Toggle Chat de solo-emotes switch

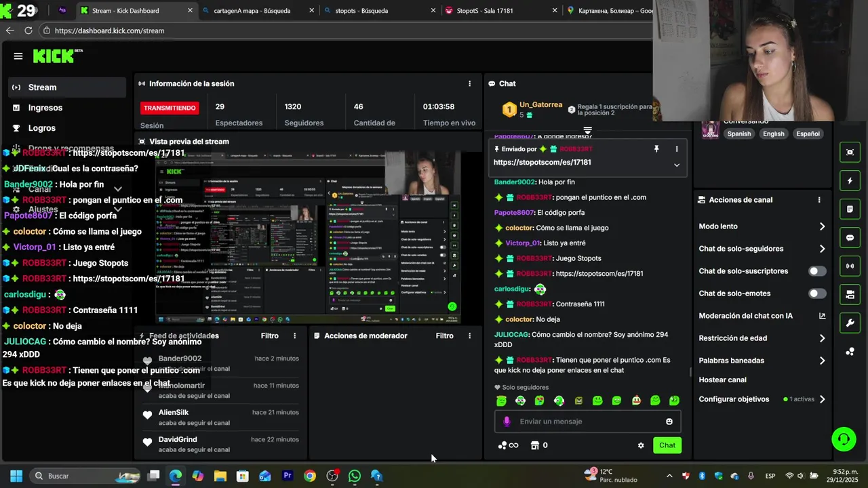pyautogui.click(x=817, y=293)
